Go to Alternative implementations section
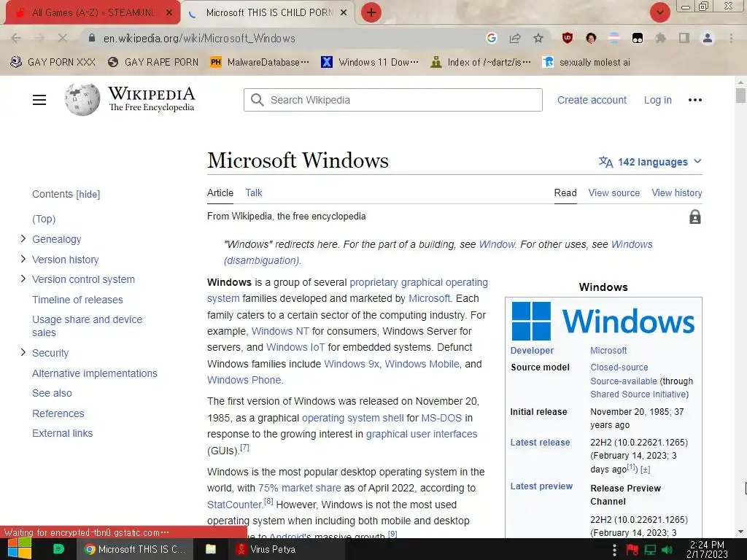The image size is (747, 560). [x=95, y=373]
